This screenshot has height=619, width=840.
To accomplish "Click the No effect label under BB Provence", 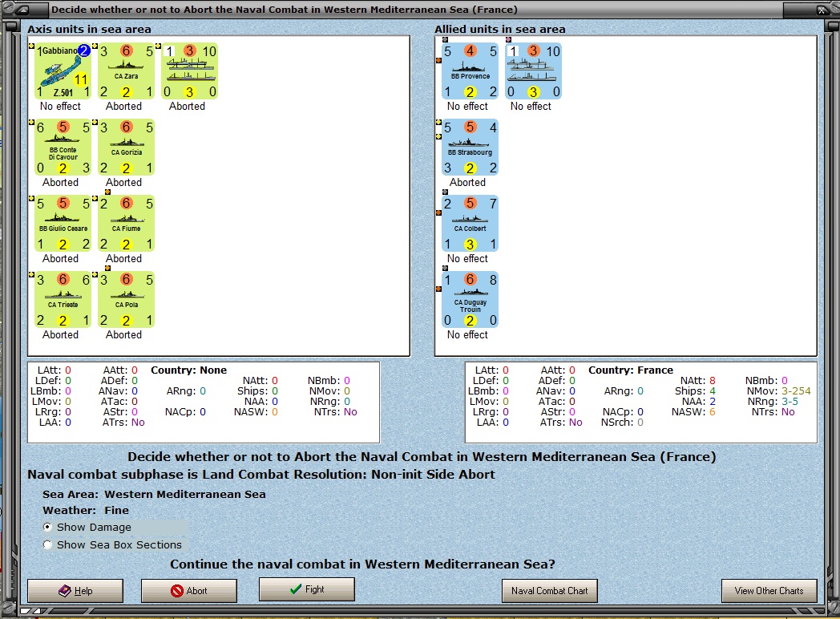I will coord(467,106).
